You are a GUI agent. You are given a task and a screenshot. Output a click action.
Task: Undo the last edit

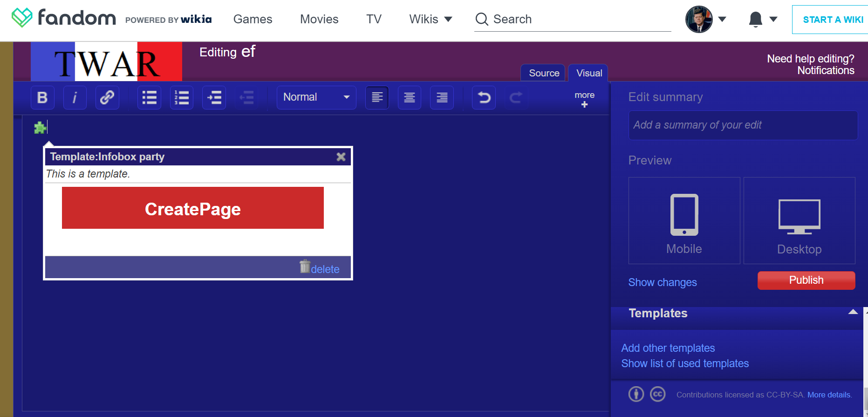click(x=484, y=97)
